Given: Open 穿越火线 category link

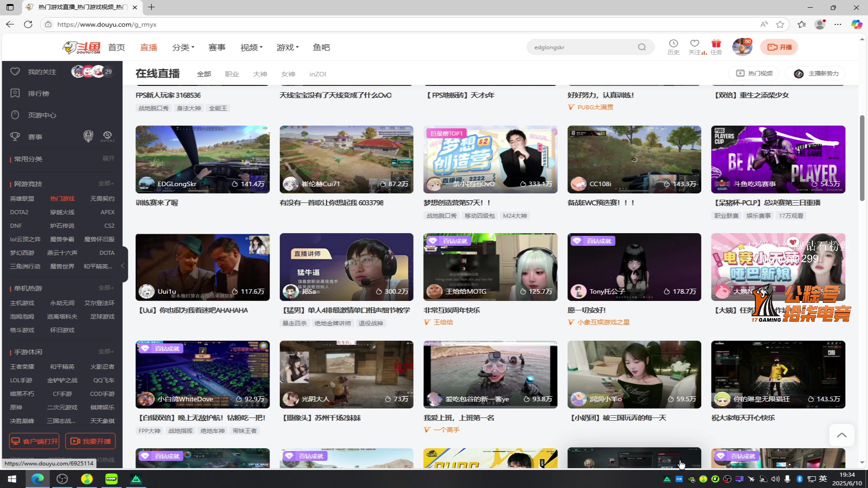Looking at the screenshot, I should pos(62,212).
